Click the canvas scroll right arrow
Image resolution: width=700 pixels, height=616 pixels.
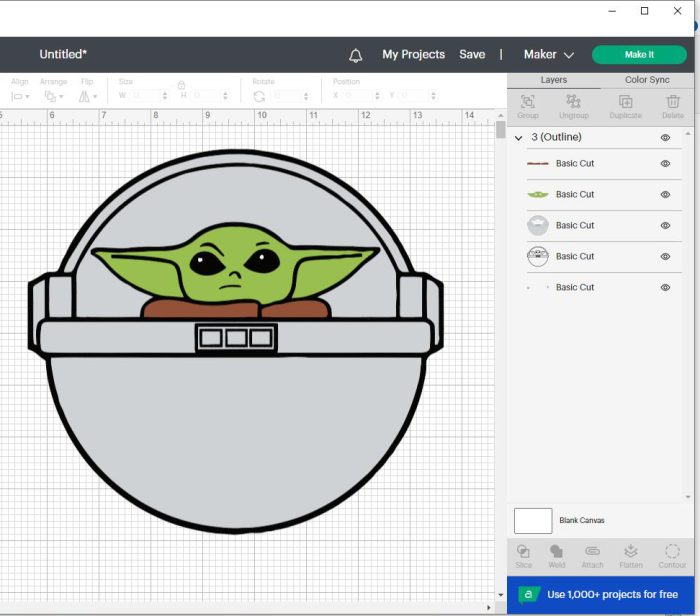pyautogui.click(x=488, y=608)
